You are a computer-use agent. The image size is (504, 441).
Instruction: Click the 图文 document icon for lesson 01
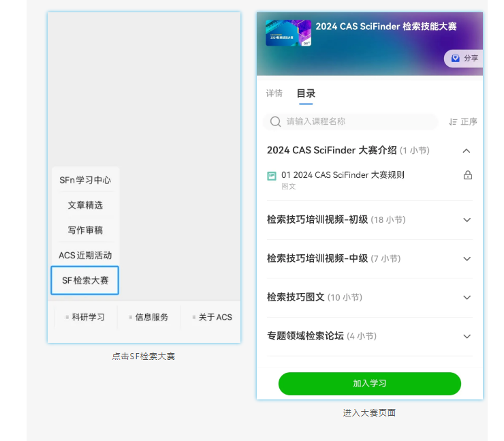click(x=272, y=176)
